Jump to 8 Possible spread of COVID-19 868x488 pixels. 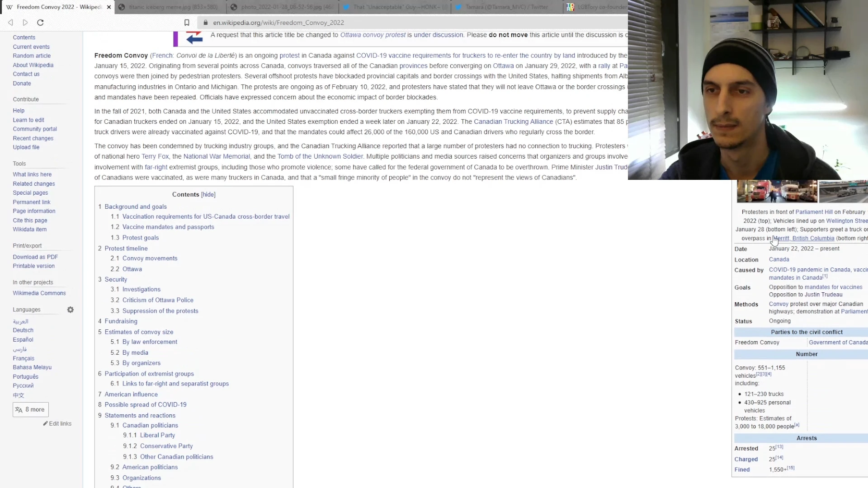pyautogui.click(x=142, y=405)
